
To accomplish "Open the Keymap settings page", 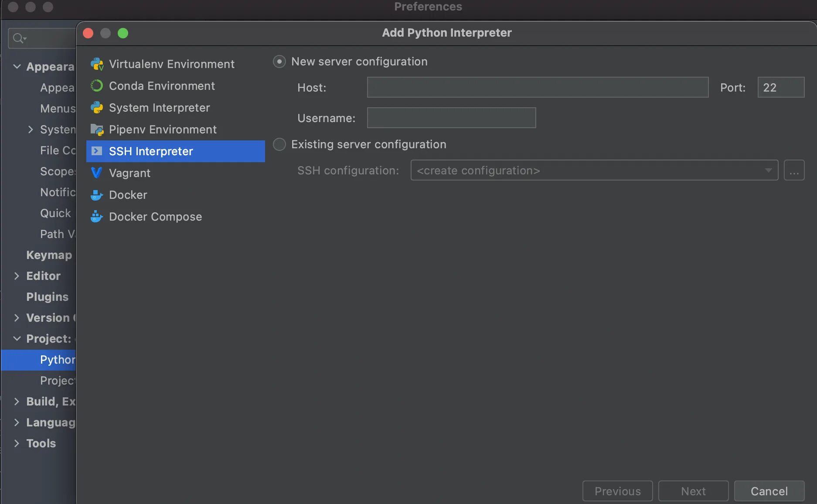I will point(49,255).
